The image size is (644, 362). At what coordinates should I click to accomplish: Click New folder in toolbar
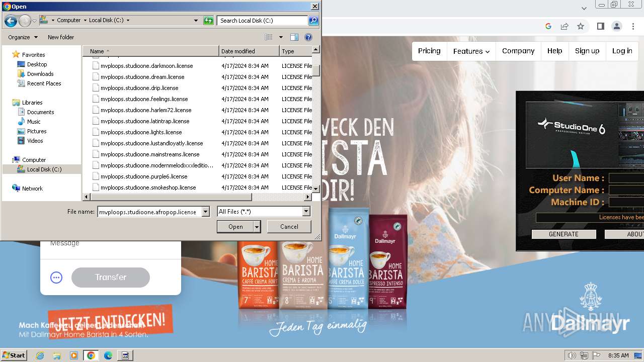(61, 37)
